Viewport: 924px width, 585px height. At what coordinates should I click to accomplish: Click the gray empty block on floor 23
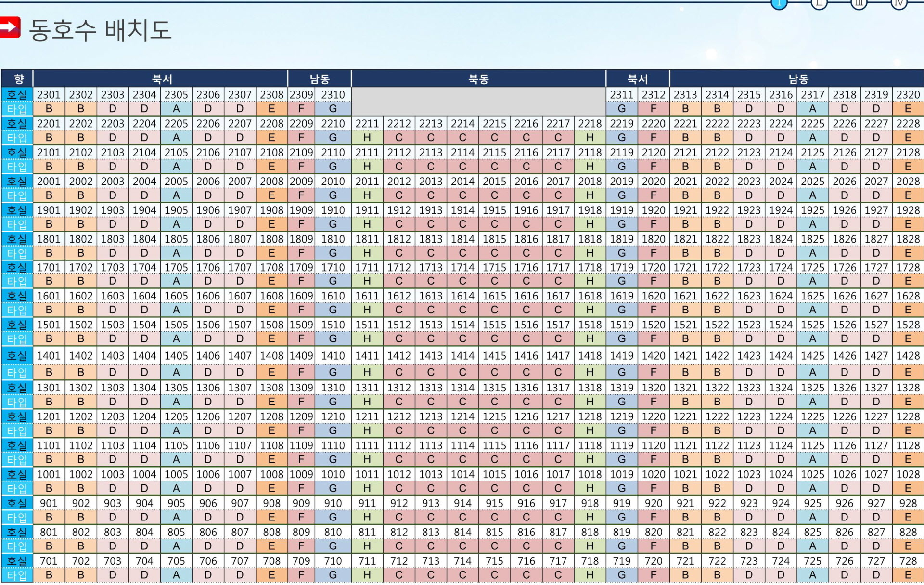click(478, 102)
